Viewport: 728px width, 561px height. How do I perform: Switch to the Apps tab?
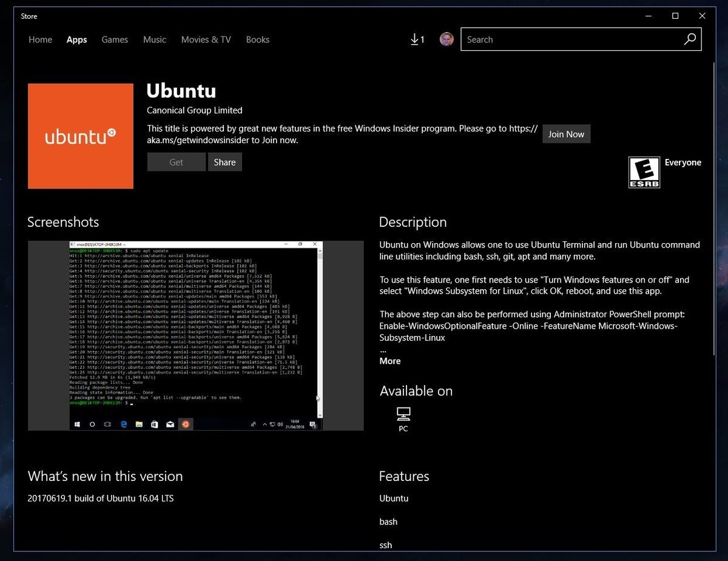tap(77, 39)
